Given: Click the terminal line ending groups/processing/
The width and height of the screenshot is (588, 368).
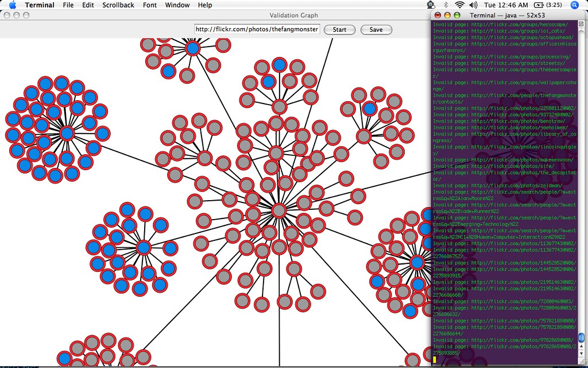Looking at the screenshot, I should [x=502, y=57].
